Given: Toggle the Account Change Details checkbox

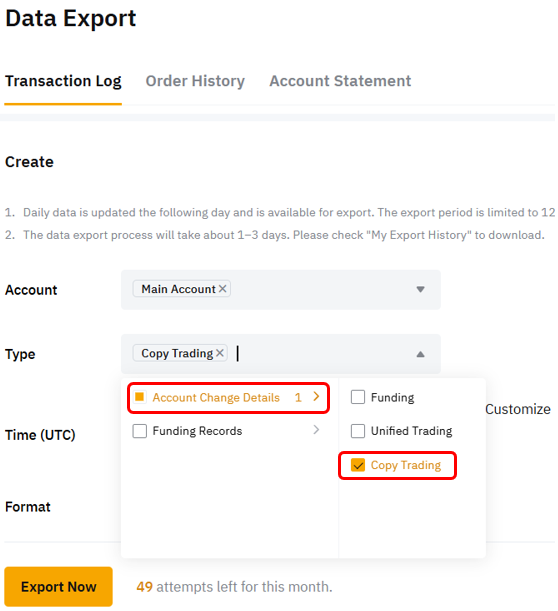Looking at the screenshot, I should coord(140,397).
